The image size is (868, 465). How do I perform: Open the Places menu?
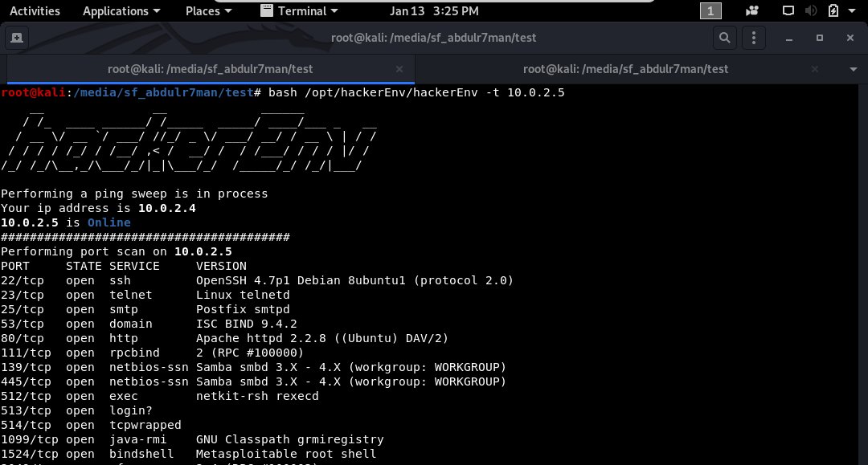pos(208,11)
